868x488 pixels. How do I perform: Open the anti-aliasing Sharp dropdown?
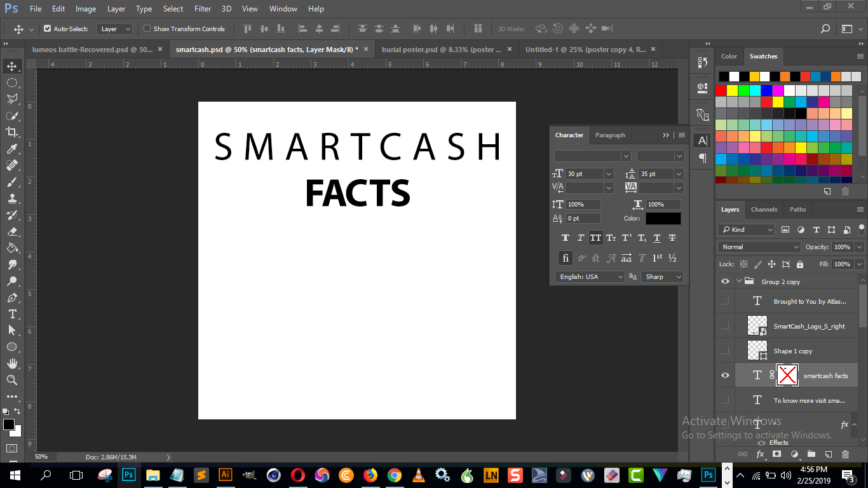(661, 277)
